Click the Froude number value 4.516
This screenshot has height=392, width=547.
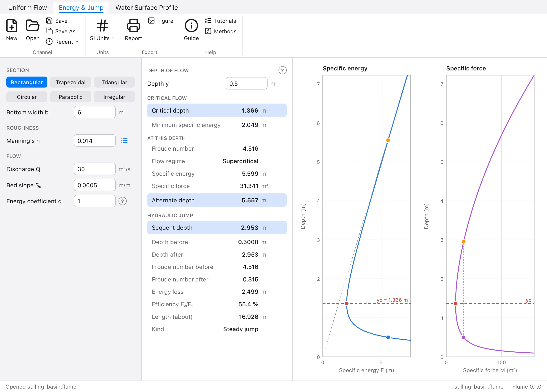point(250,149)
